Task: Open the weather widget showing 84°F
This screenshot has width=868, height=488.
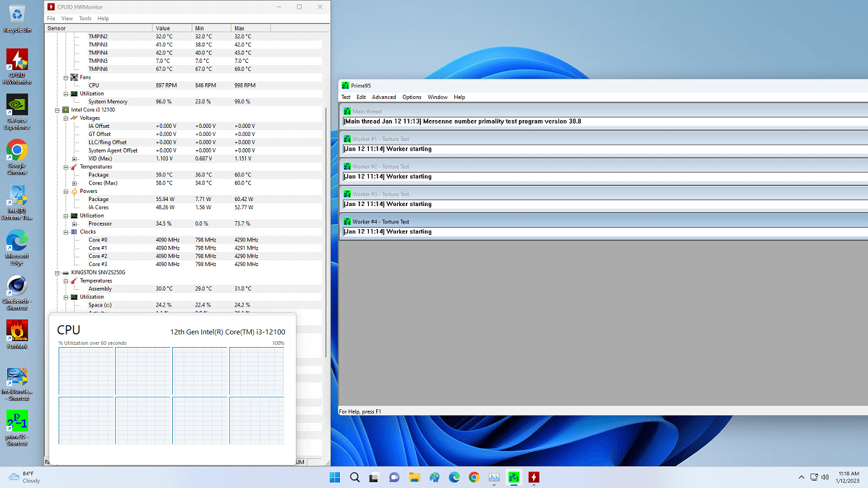Action: pos(24,477)
